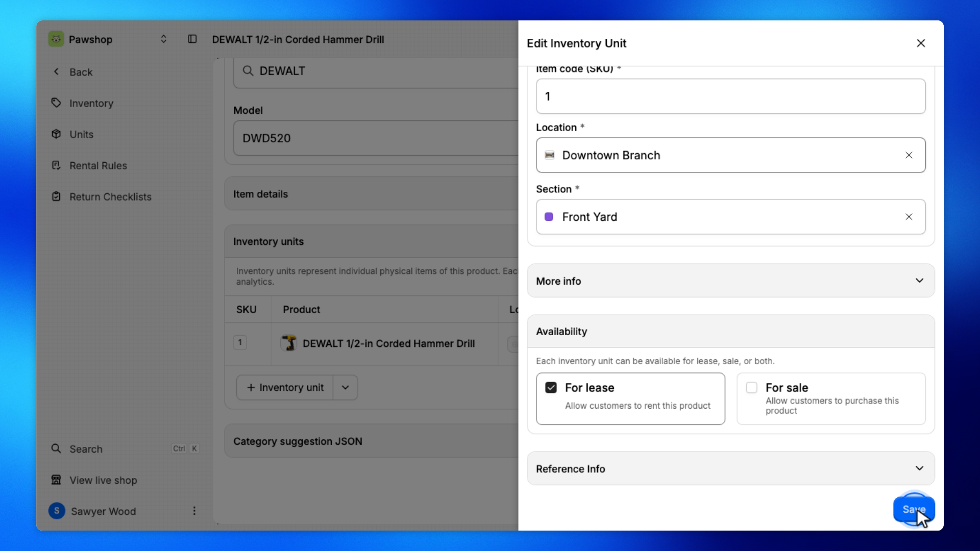Open the Pawshop workspace switcher chevrons
This screenshot has width=980, height=551.
click(163, 39)
